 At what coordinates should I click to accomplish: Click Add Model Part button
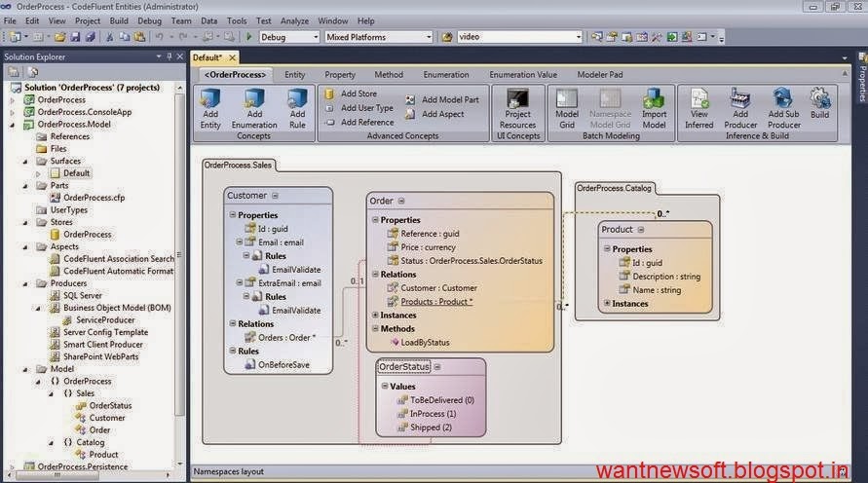click(441, 99)
